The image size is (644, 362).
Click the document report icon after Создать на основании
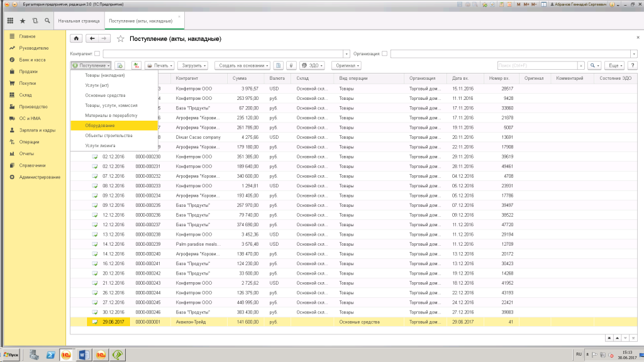click(x=278, y=65)
